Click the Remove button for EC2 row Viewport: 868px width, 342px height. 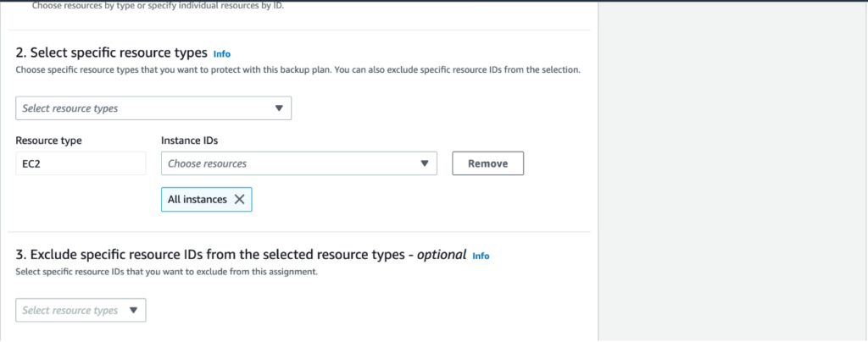pos(487,163)
